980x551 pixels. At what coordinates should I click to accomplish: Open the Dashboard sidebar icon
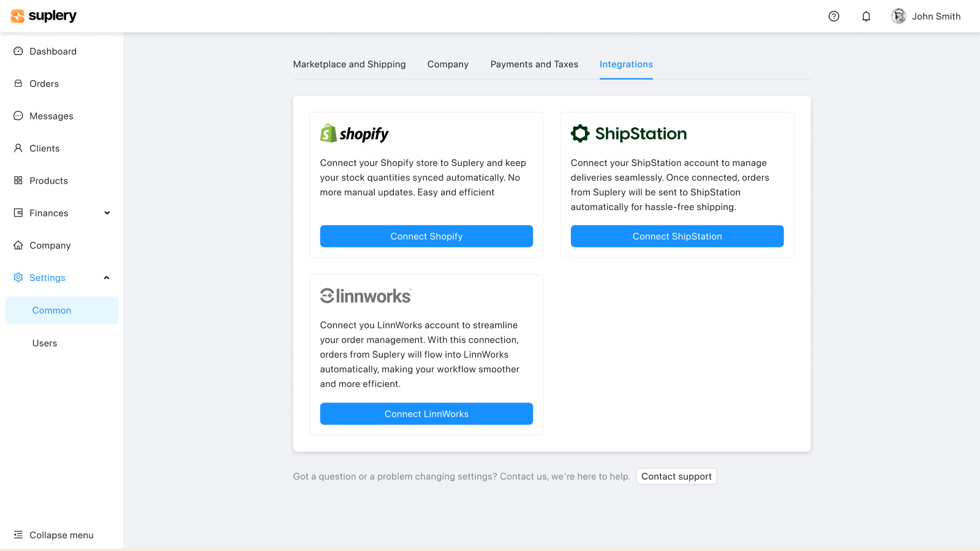point(19,51)
